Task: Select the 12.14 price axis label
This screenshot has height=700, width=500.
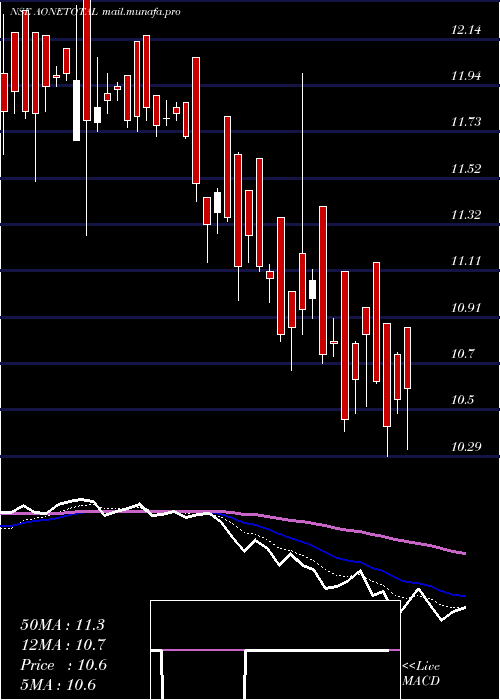Action: pos(466,30)
